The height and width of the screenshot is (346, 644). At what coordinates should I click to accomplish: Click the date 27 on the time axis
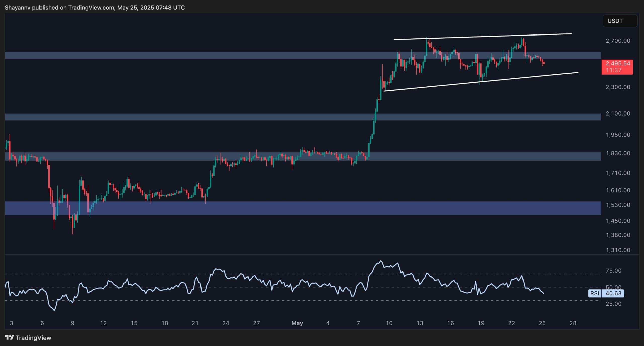click(x=256, y=323)
